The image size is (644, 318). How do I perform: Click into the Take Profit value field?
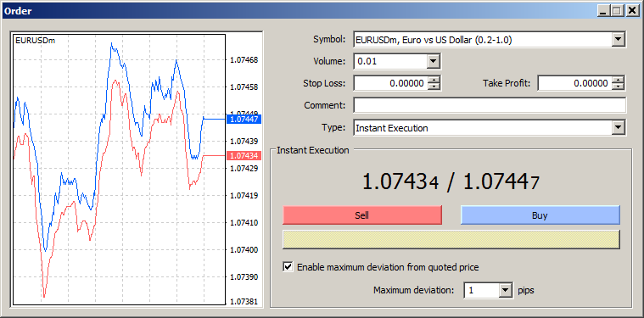[x=574, y=83]
